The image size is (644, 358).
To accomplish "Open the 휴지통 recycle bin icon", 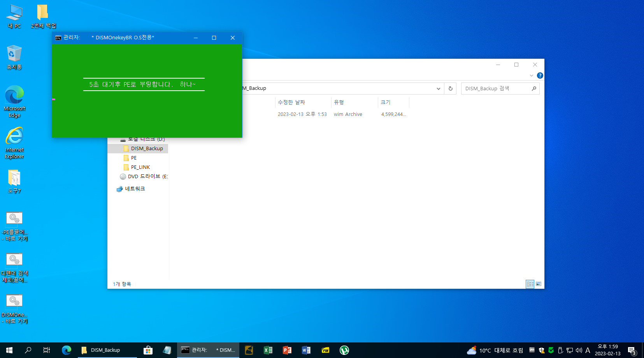I will pos(14,57).
